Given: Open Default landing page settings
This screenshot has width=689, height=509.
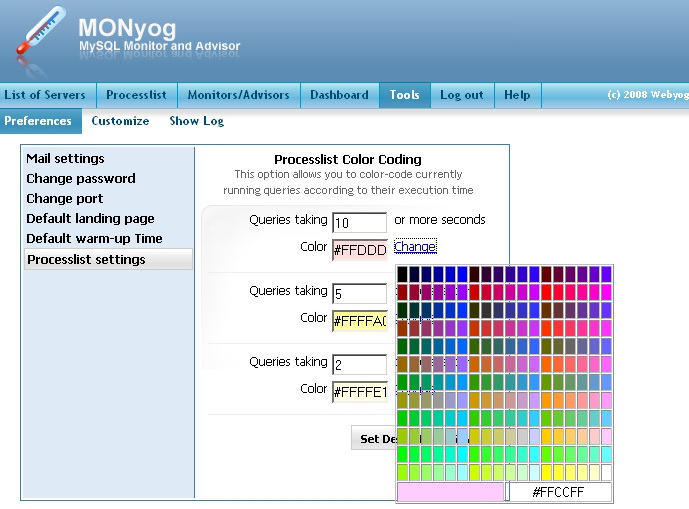Looking at the screenshot, I should coord(90,219).
